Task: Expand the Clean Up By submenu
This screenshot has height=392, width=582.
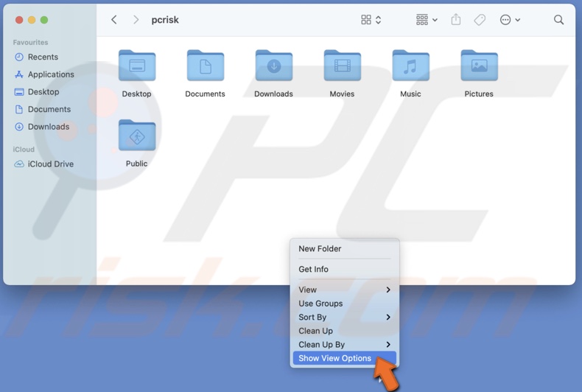Action: 345,345
